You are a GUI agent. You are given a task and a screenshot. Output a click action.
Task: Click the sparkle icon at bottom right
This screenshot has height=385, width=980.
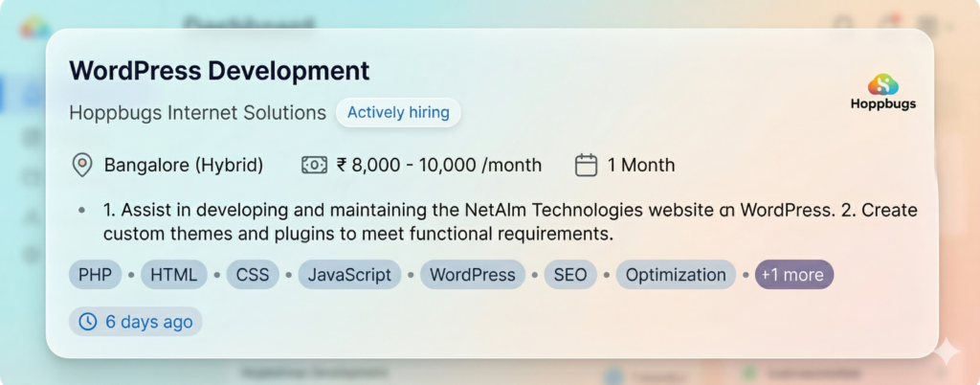coord(947,351)
